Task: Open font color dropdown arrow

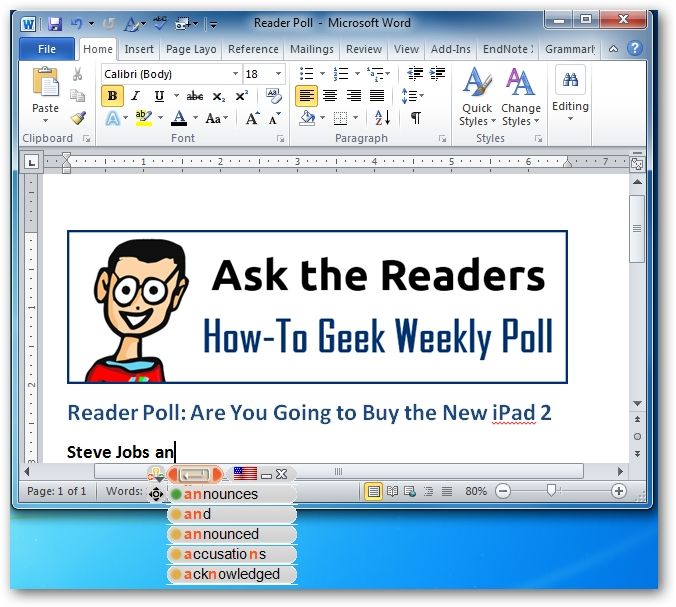Action: pos(195,118)
